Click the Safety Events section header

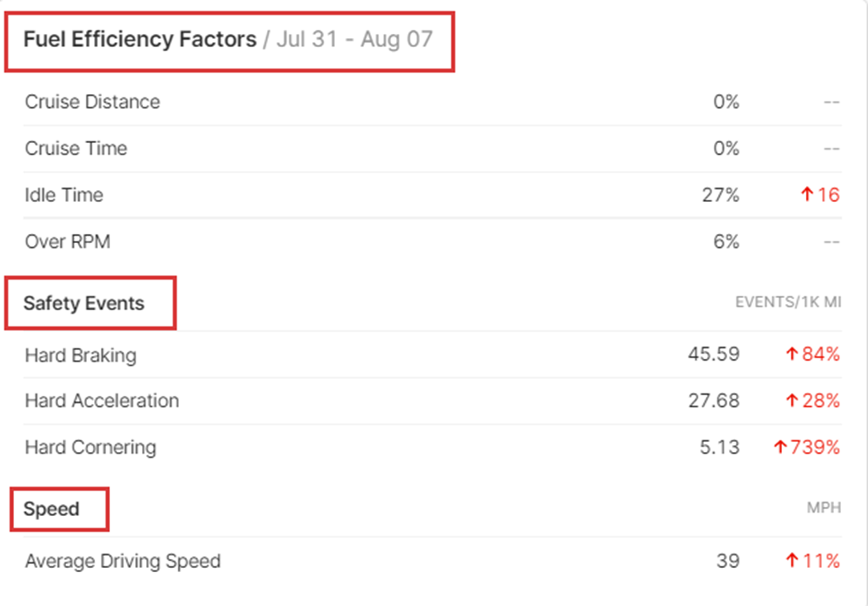click(x=84, y=303)
